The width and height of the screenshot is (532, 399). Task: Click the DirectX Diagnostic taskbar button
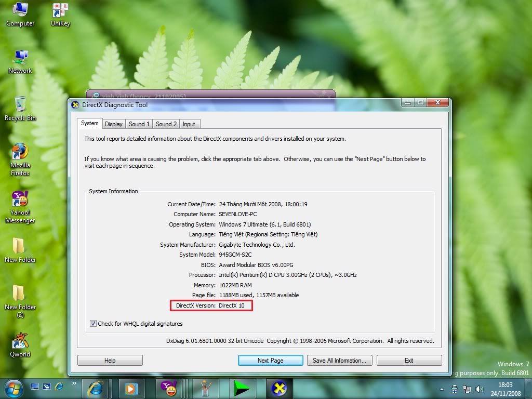(279, 389)
